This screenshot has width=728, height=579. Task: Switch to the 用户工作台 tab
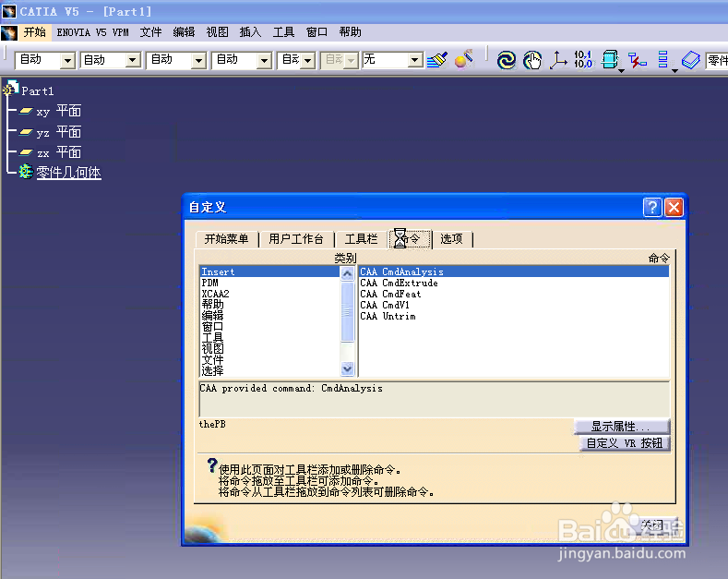[x=296, y=239]
